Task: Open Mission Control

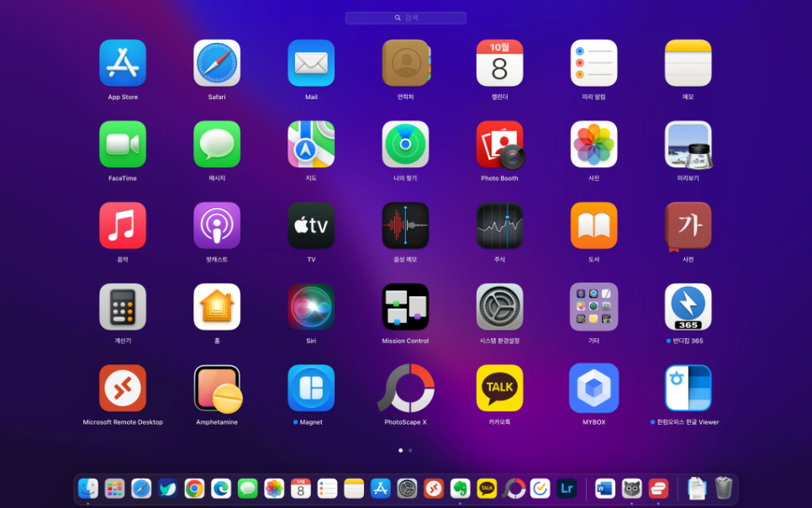Action: click(405, 307)
